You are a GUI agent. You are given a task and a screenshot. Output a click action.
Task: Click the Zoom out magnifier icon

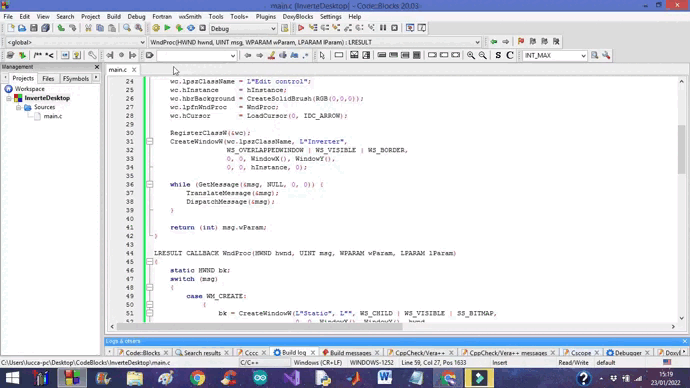coord(483,55)
